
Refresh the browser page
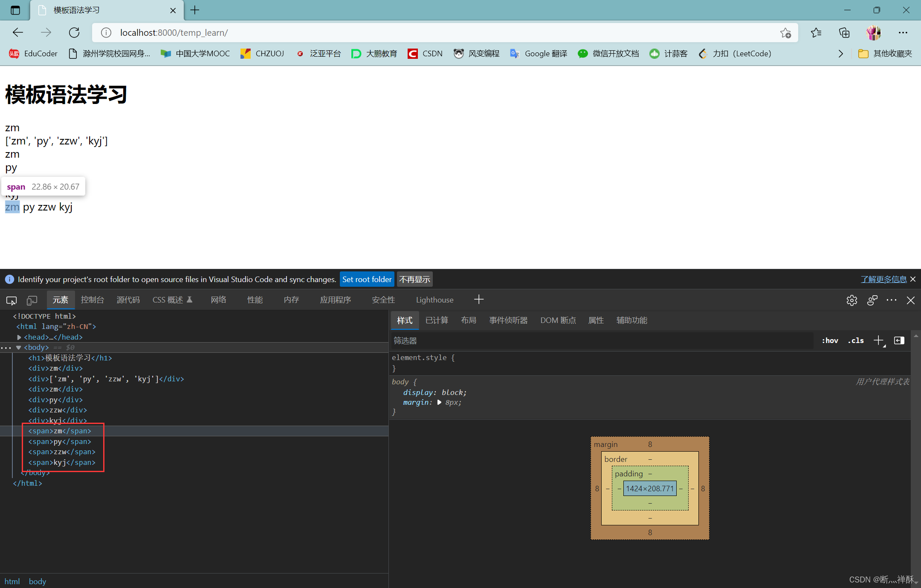(74, 32)
